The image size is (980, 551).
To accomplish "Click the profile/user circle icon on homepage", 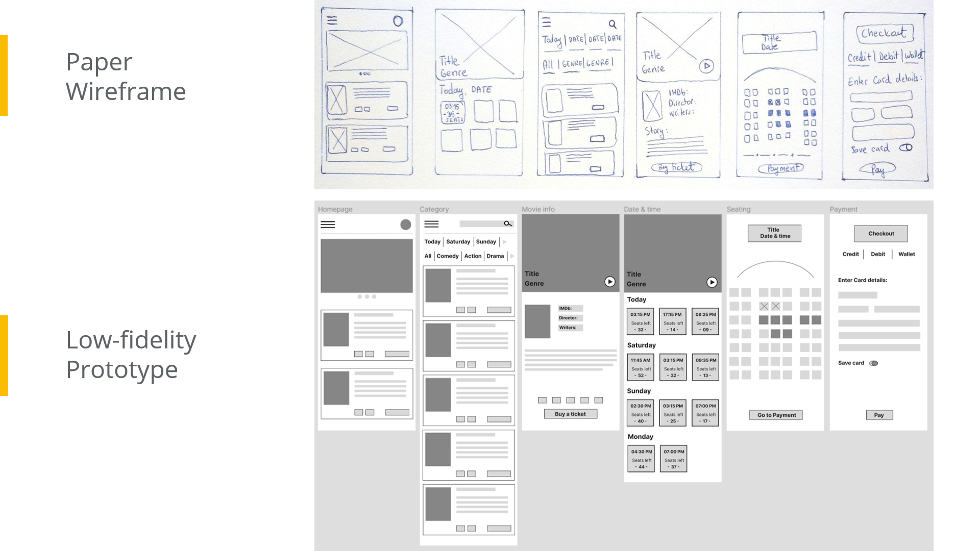I will (x=406, y=224).
